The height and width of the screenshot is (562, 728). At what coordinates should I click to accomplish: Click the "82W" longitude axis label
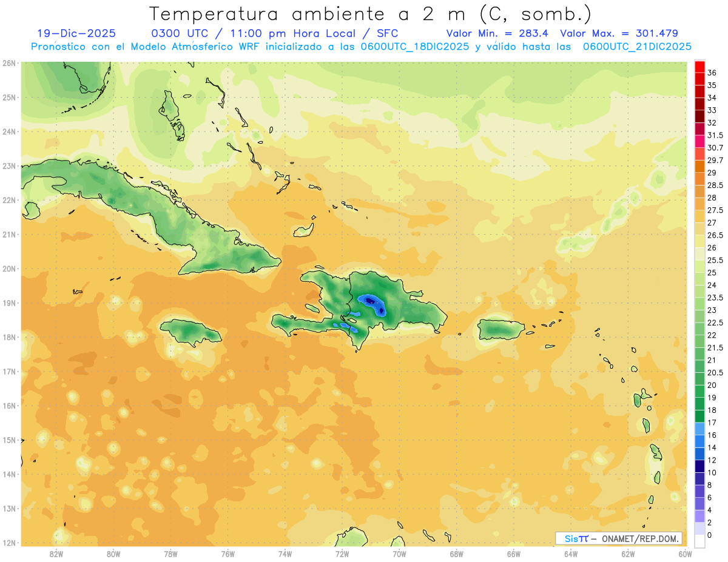point(56,554)
